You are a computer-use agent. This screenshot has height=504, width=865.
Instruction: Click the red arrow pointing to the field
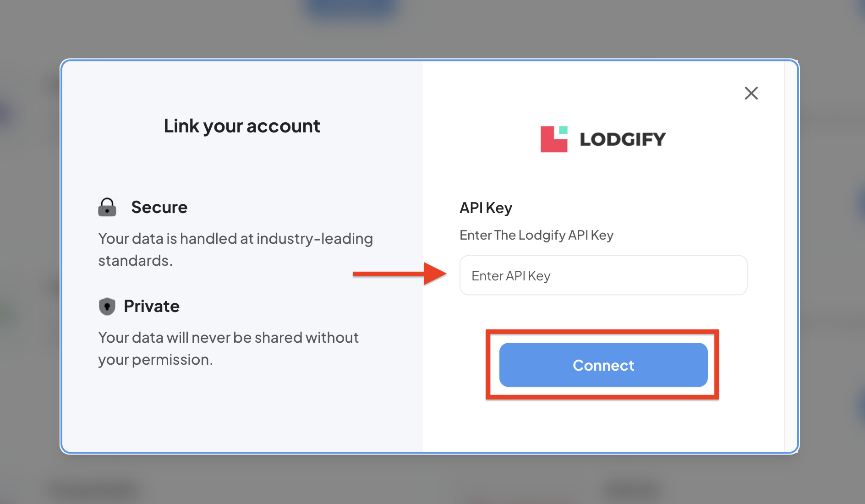[399, 274]
